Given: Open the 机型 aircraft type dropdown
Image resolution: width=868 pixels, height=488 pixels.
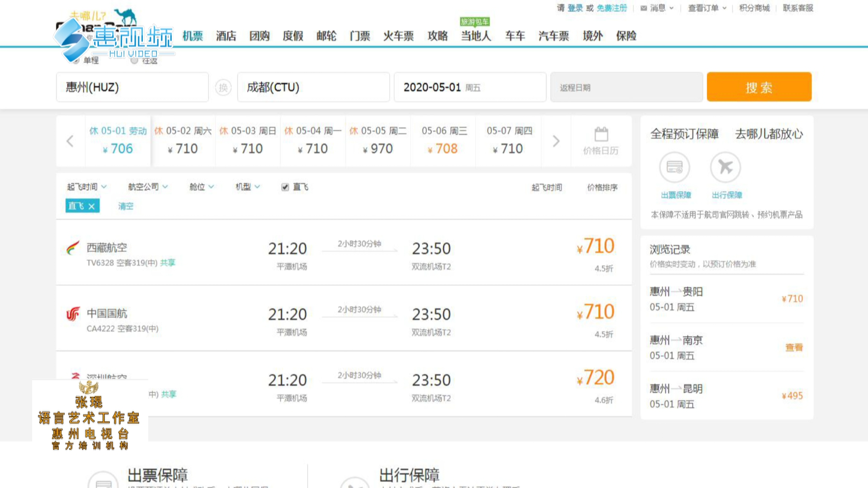Looking at the screenshot, I should [x=248, y=187].
